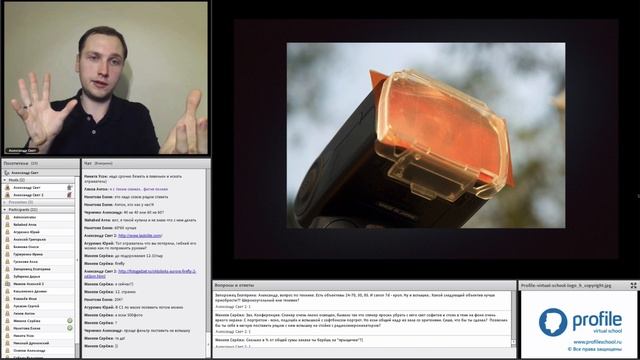Click the status icon beside host Александр Свет 2
The image size is (640, 360).
pos(70,195)
